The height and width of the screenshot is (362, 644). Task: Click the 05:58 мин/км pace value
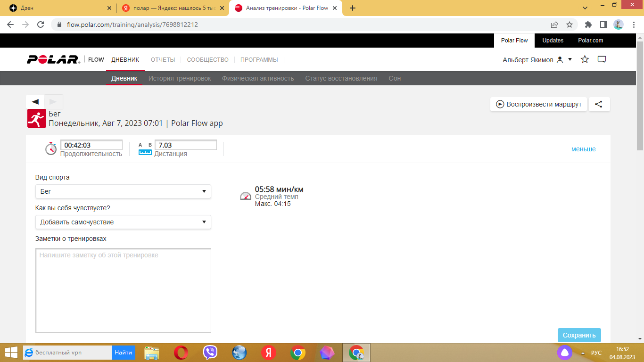279,189
